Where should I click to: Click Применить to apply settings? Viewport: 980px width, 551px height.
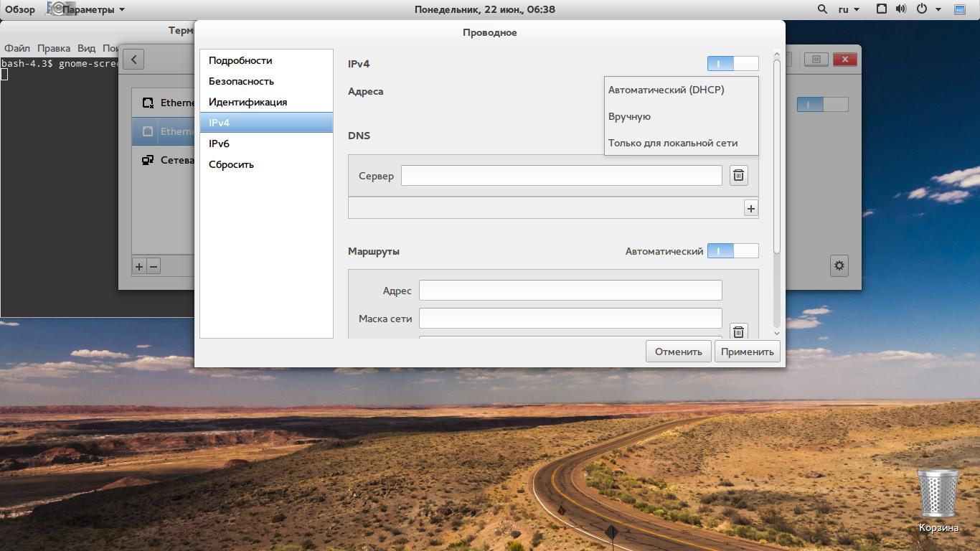click(748, 352)
